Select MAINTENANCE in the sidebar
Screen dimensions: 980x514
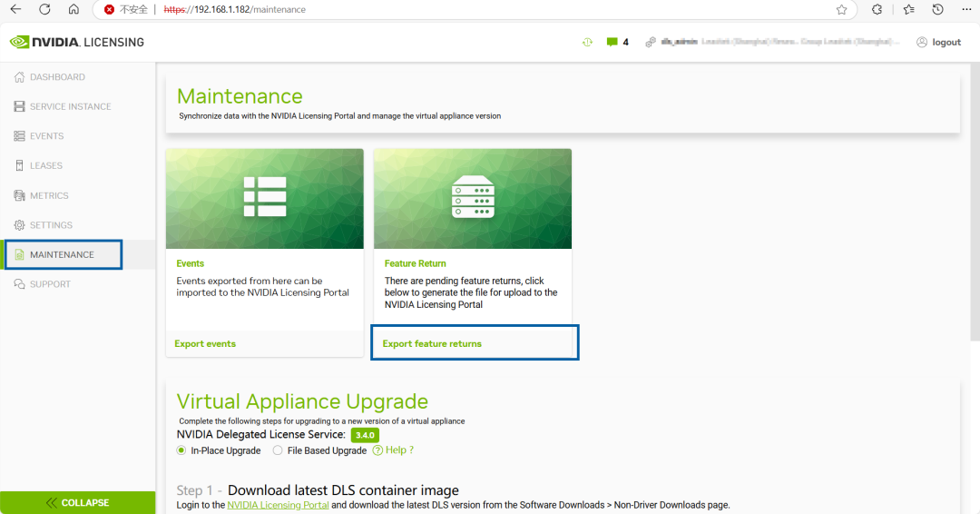[62, 254]
